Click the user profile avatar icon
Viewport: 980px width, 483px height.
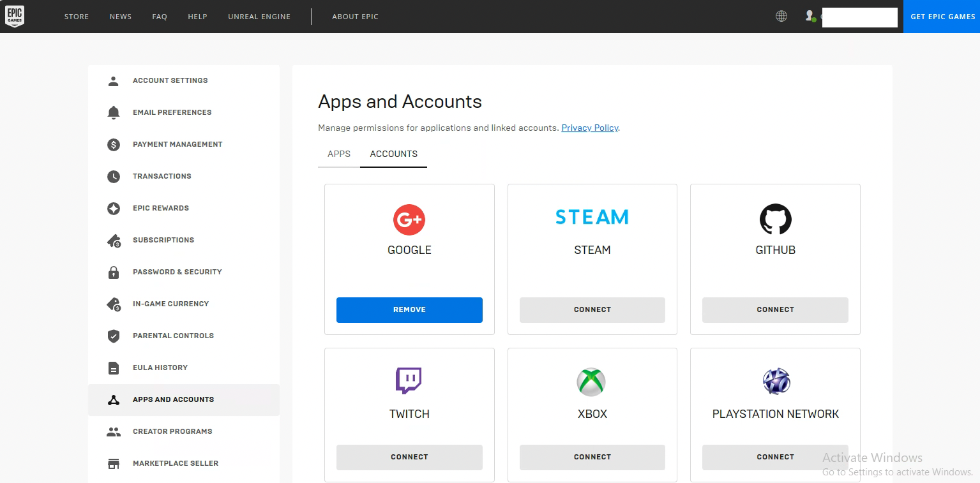coord(810,17)
